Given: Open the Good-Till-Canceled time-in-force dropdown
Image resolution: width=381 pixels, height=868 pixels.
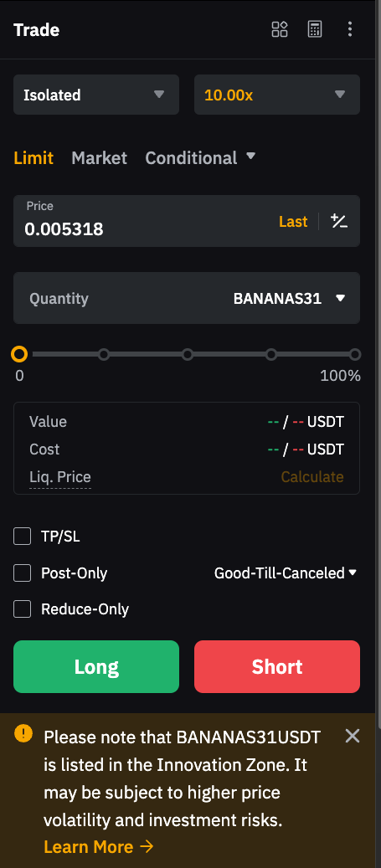Looking at the screenshot, I should 286,573.
